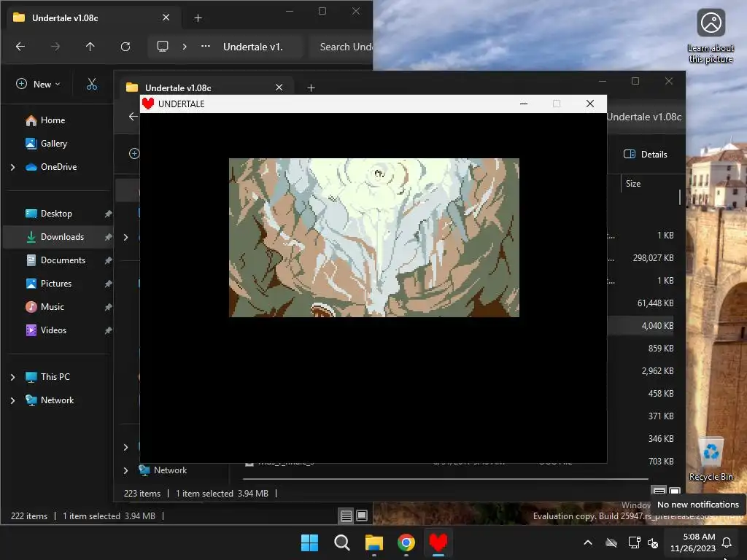
Task: Add a new tab in rear Explorer window
Action: (198, 18)
